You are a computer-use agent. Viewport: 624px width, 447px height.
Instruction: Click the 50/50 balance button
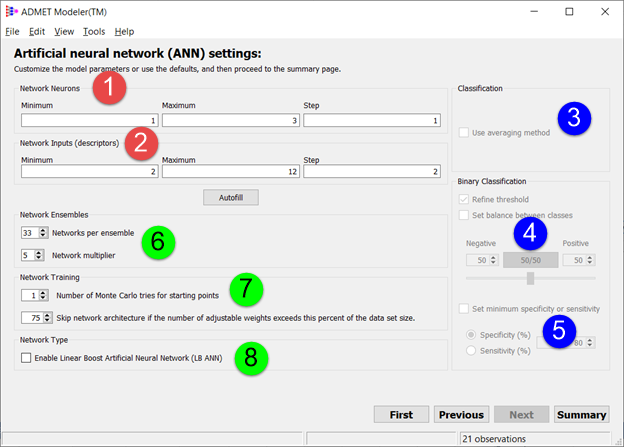[530, 260]
